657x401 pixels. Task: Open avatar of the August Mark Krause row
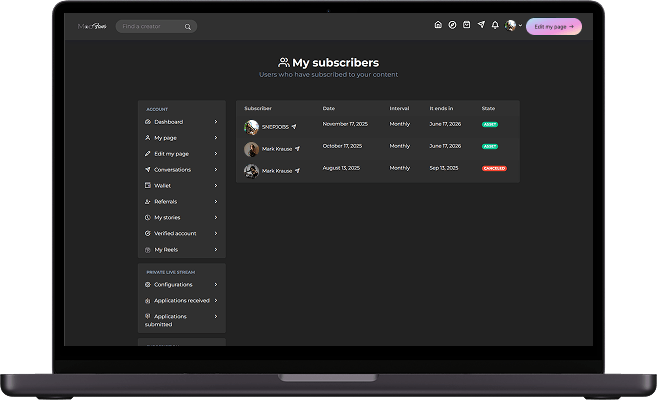251,171
